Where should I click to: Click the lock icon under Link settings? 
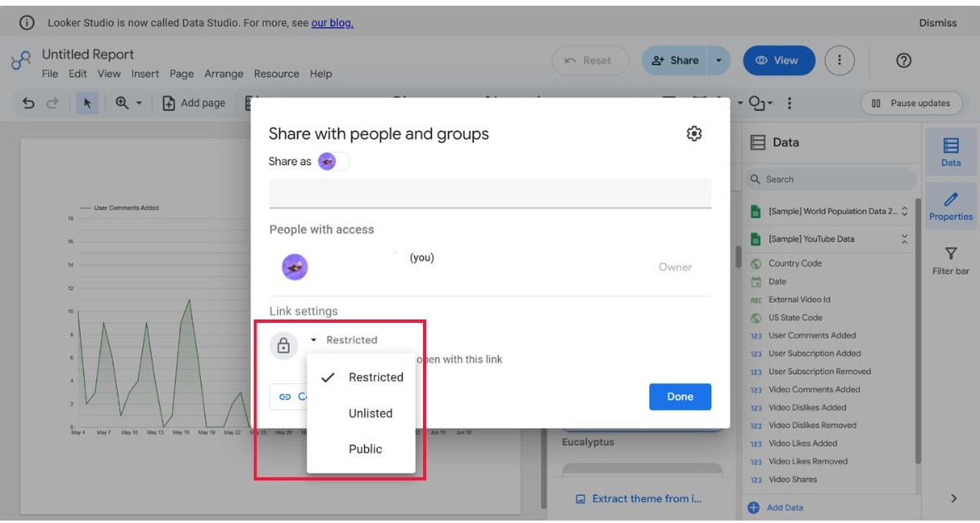(283, 346)
